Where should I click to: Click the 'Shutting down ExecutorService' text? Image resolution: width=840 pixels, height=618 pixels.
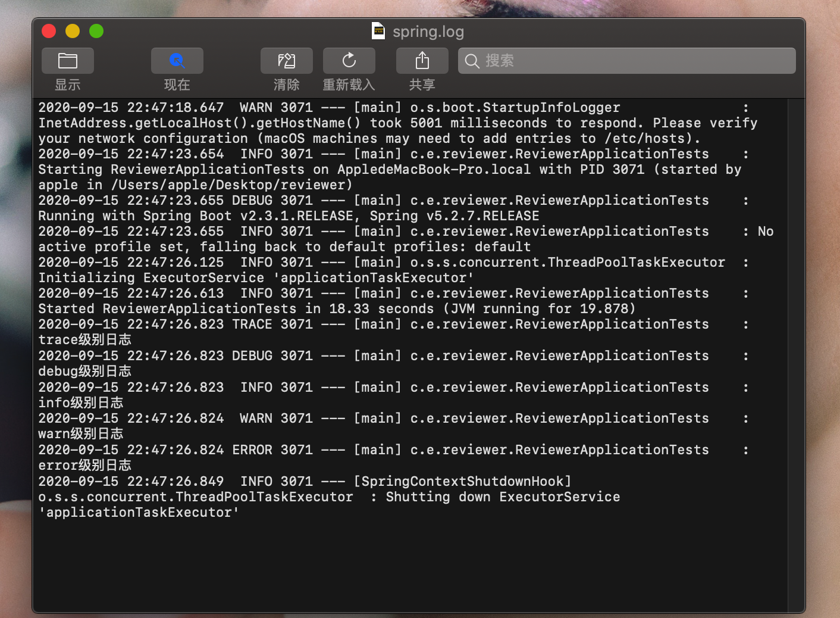(x=503, y=497)
